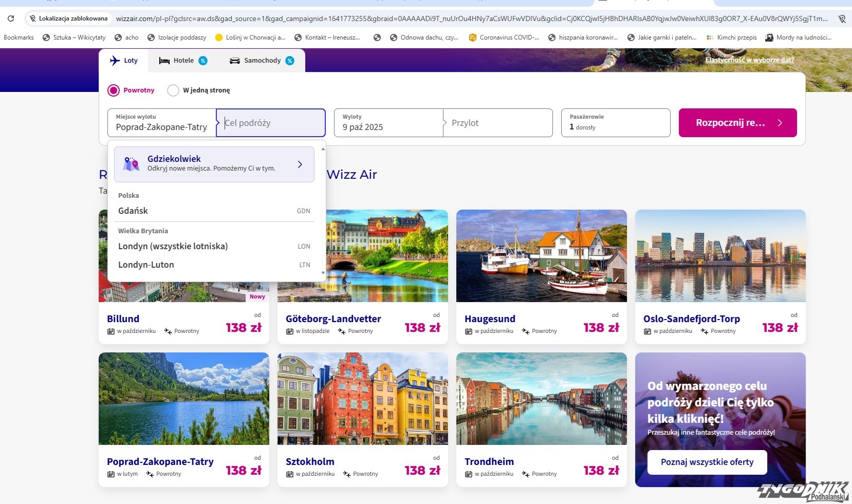Viewport: 852px width, 504px height.
Task: Click the Cel podróży destination field
Action: [271, 123]
